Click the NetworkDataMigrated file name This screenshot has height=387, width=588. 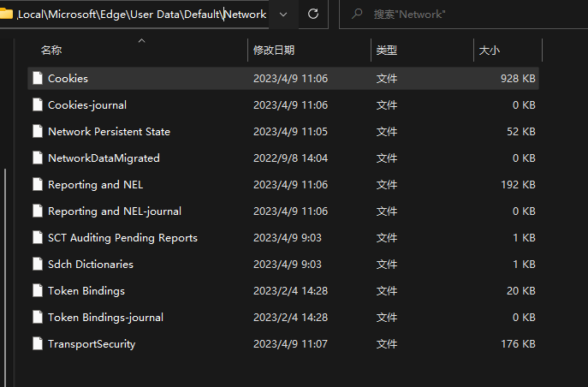(104, 158)
